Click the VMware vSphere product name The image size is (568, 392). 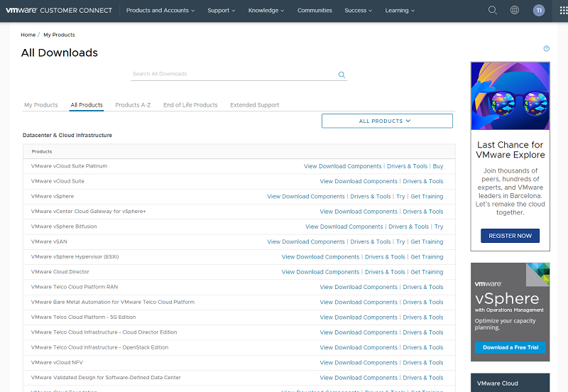point(53,197)
